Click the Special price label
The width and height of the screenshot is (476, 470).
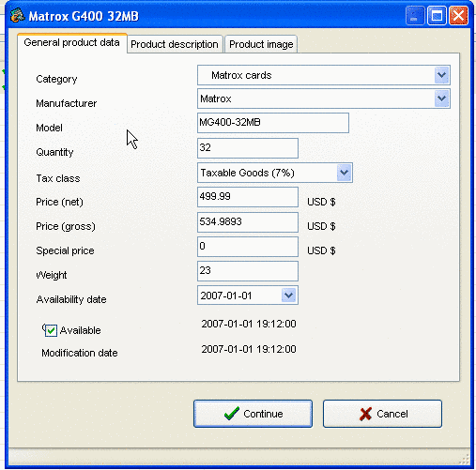[x=65, y=250]
